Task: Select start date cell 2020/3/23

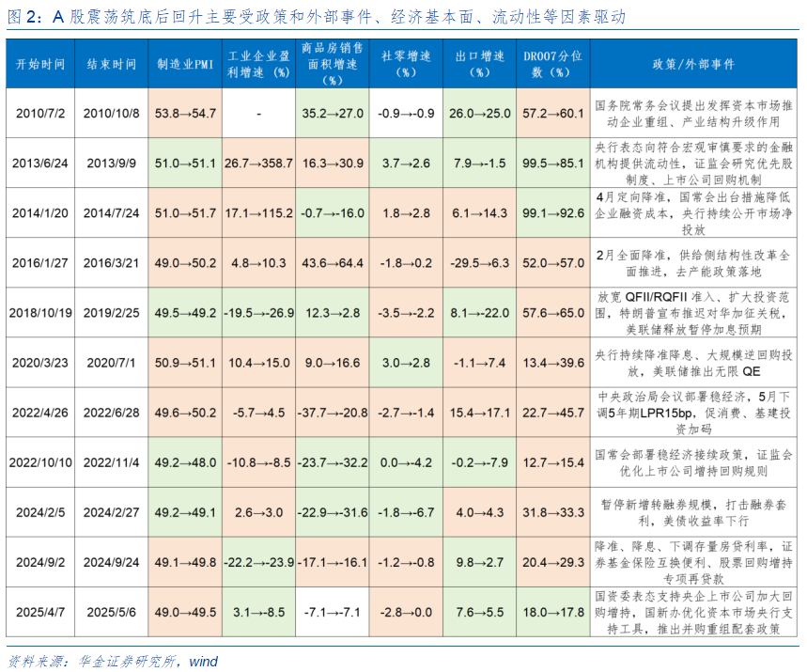Action: pyautogui.click(x=40, y=363)
